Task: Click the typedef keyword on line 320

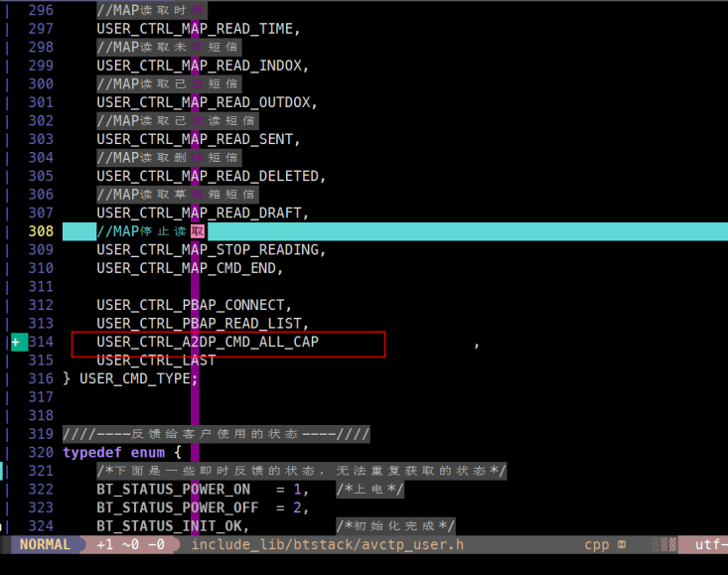Action: pyautogui.click(x=92, y=453)
